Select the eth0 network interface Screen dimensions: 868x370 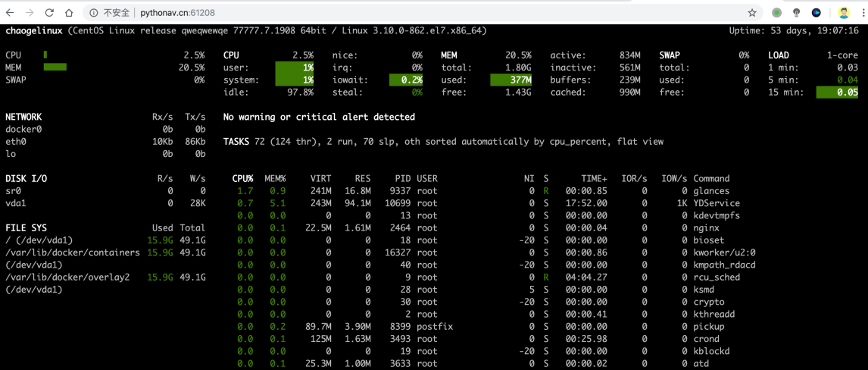(15, 142)
